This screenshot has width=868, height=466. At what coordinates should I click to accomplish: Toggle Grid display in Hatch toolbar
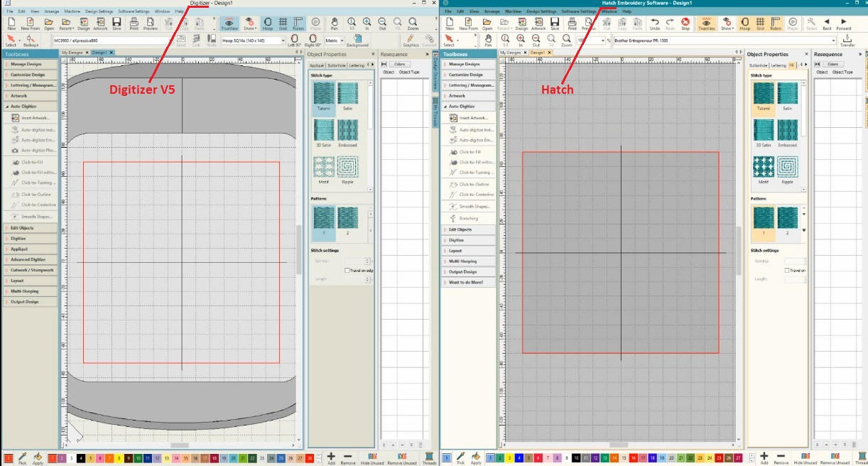(760, 23)
